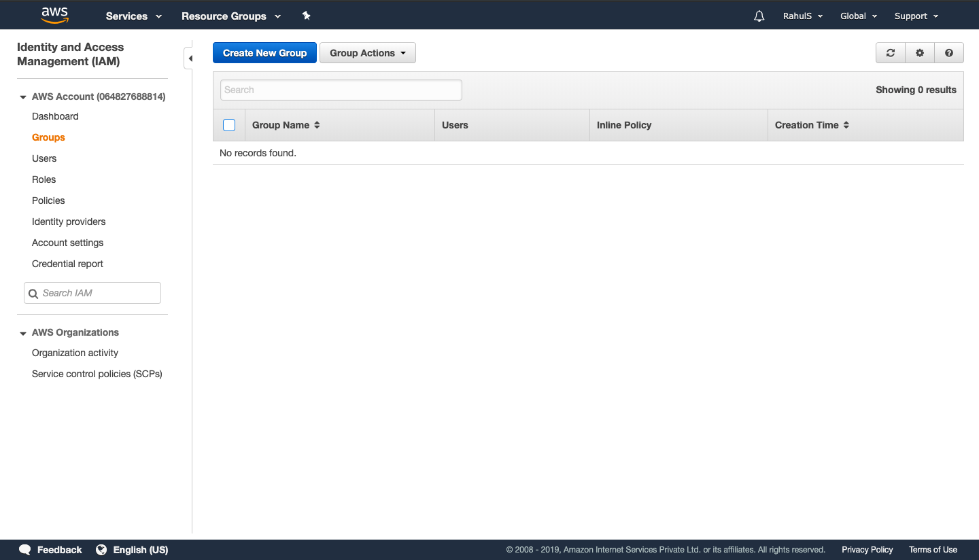Open the table settings gear
The image size is (979, 560).
tap(919, 52)
